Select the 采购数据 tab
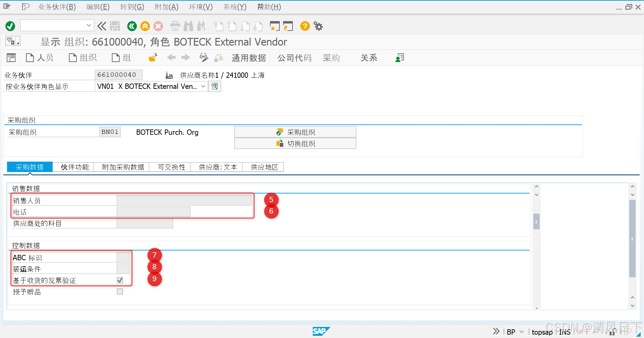Image resolution: width=644 pixels, height=338 pixels. (x=30, y=167)
